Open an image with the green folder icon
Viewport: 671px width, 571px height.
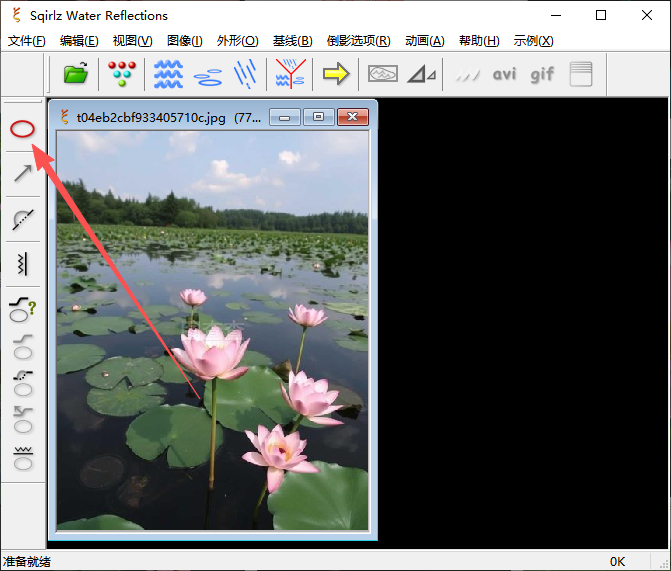coord(76,73)
